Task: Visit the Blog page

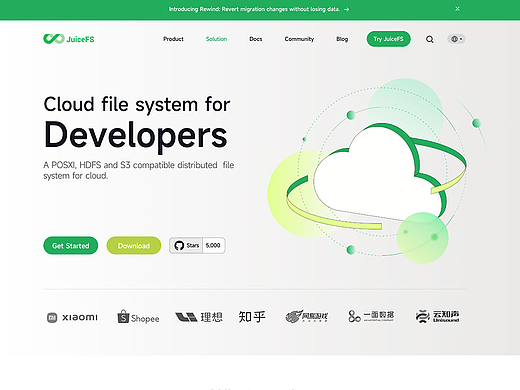Action: (342, 39)
